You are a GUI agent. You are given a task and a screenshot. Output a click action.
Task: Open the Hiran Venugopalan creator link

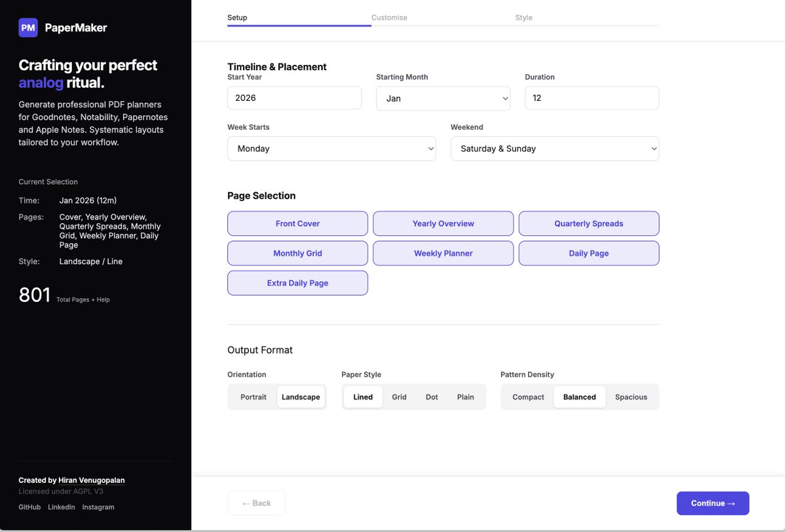click(92, 480)
